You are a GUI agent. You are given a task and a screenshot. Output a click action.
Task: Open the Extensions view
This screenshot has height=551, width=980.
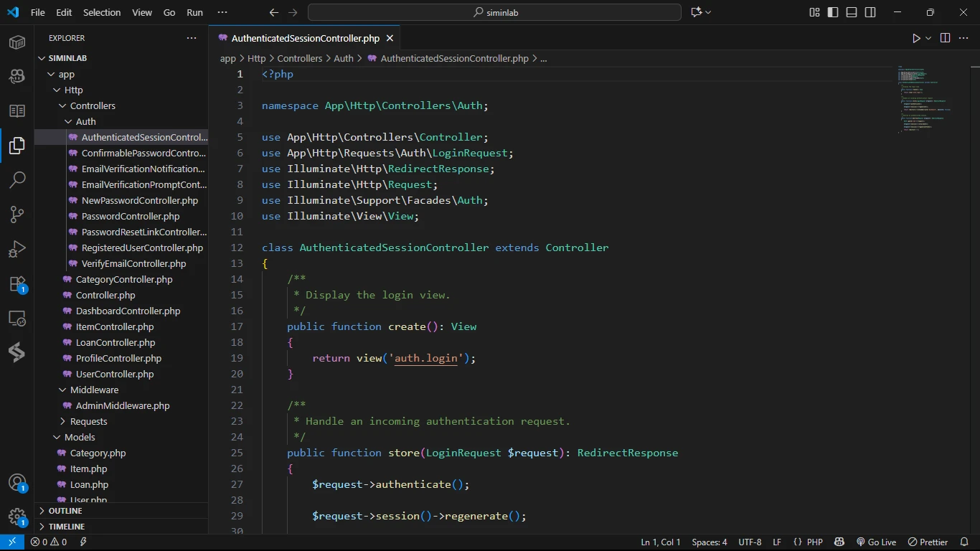(x=17, y=284)
